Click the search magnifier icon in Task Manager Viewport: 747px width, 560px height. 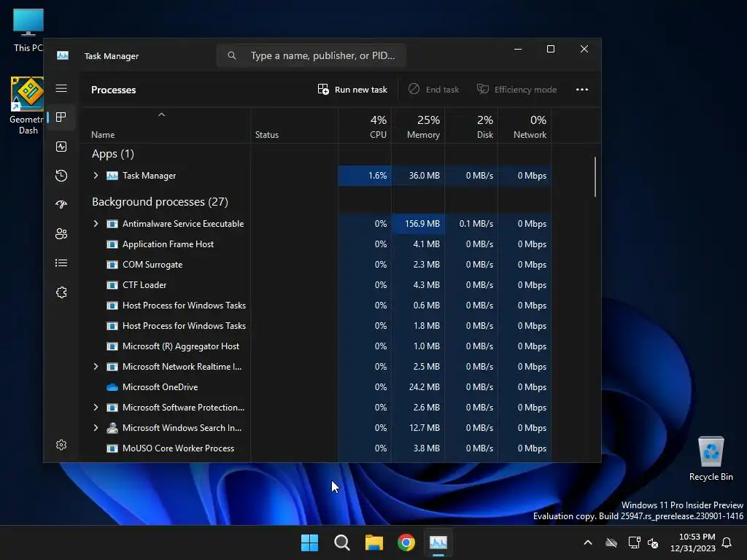[x=231, y=55]
